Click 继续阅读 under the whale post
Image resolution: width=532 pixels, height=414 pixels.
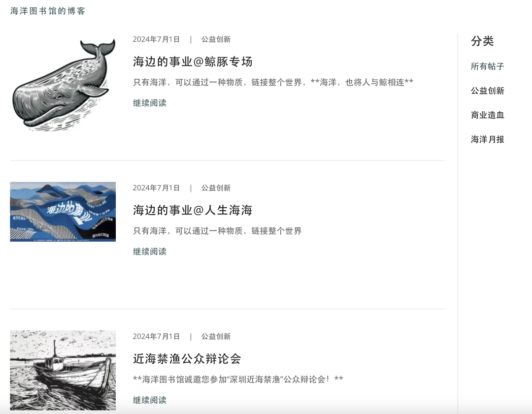pos(150,103)
